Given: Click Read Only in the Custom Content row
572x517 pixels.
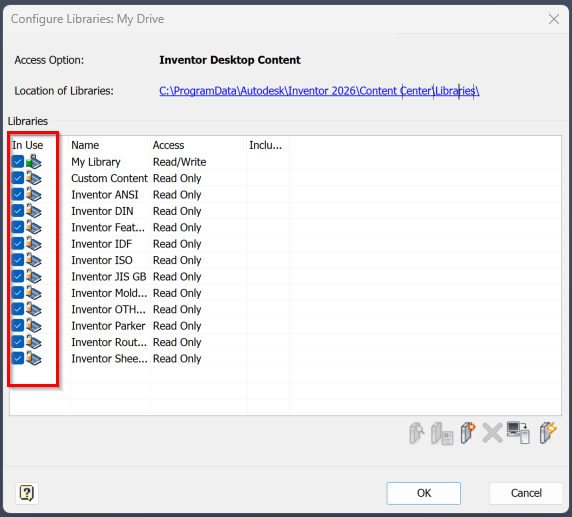Looking at the screenshot, I should click(177, 178).
